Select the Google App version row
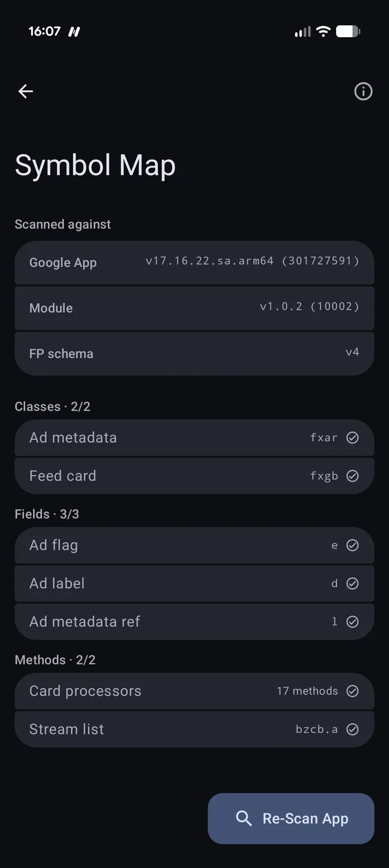Screen dimensions: 389x868 click(194, 263)
